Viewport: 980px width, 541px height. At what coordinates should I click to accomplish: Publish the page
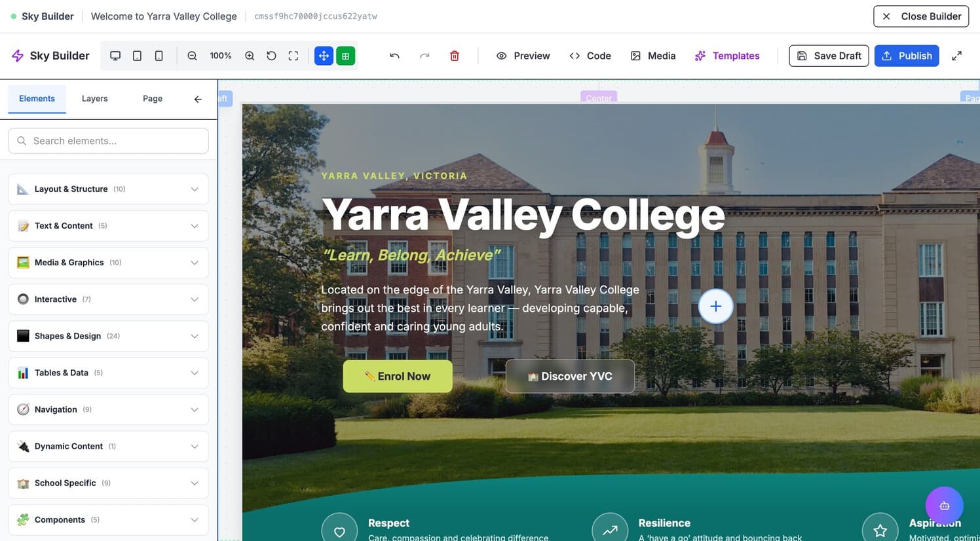click(x=907, y=56)
